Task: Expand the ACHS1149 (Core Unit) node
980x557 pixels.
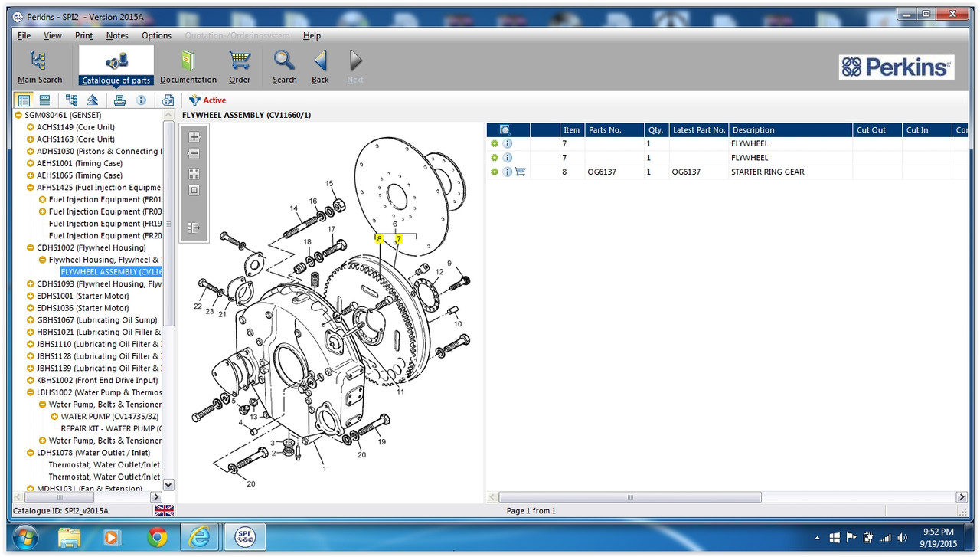Action: 31,127
